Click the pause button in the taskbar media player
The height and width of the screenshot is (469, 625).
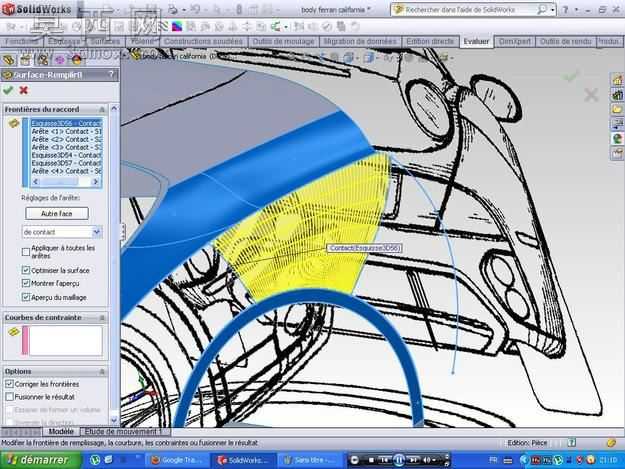[x=399, y=460]
